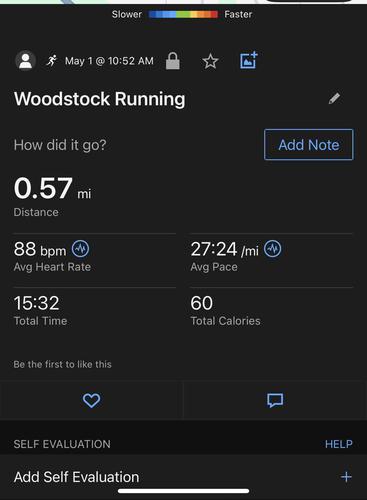
Task: Open the 0.57 mi Distance stat
Action: 52,197
